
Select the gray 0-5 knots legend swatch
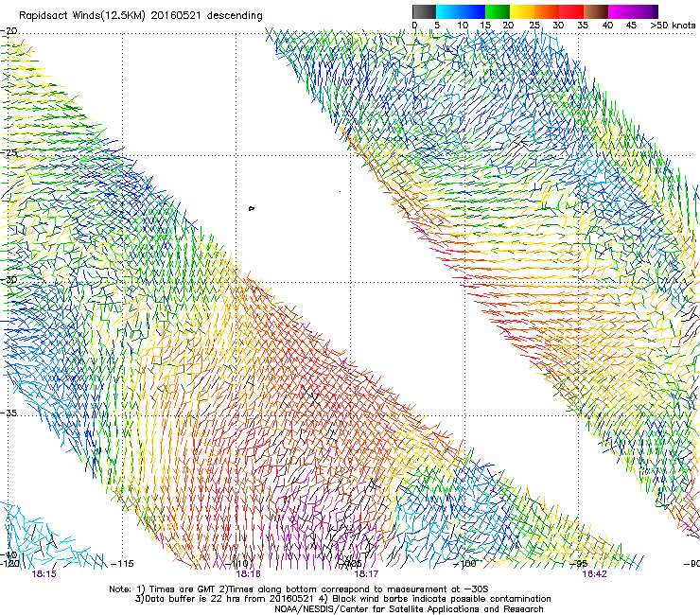coord(425,11)
